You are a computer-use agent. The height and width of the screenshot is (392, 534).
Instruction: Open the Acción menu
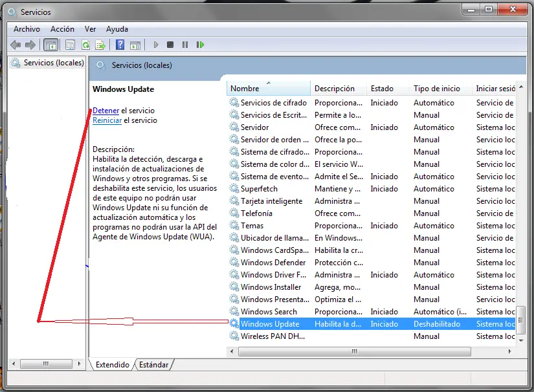pos(62,29)
